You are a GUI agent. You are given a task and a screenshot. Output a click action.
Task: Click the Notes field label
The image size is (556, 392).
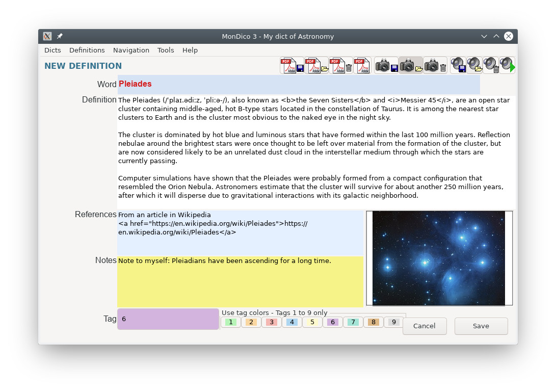[105, 260]
